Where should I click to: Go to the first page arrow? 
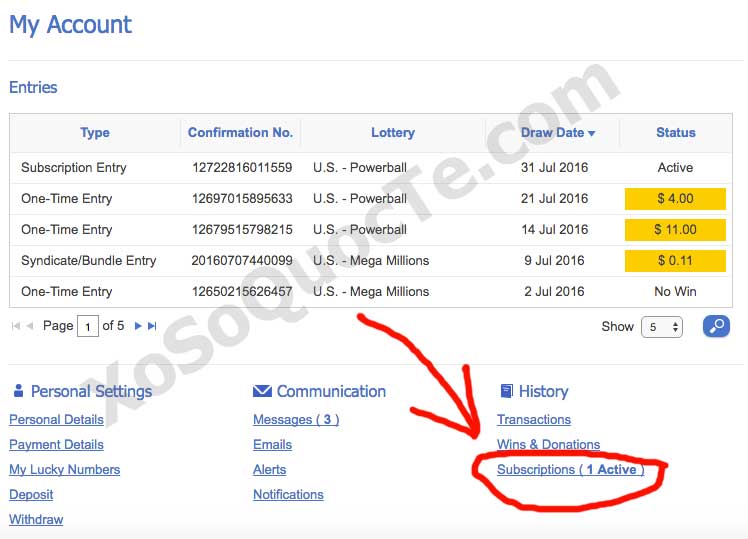click(16, 326)
